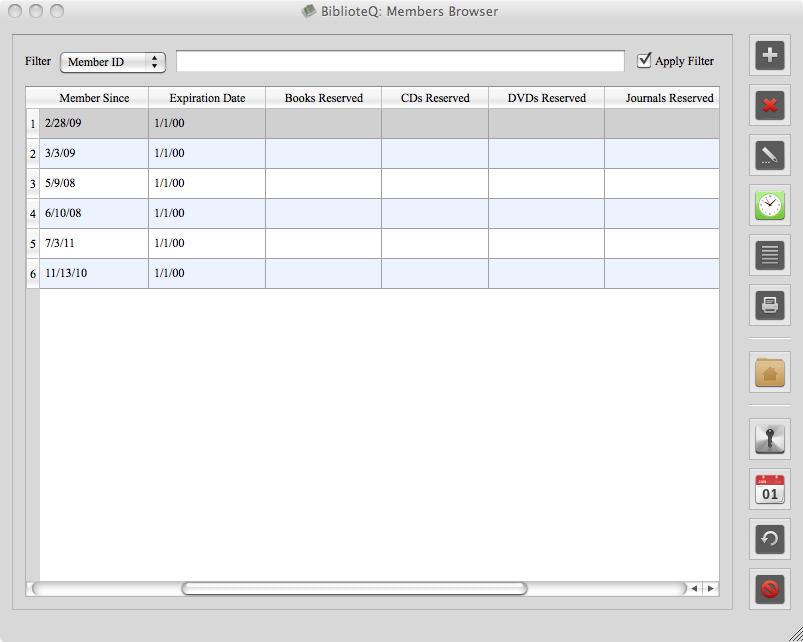Click row header number 2
803x642 pixels.
[x=33, y=153]
